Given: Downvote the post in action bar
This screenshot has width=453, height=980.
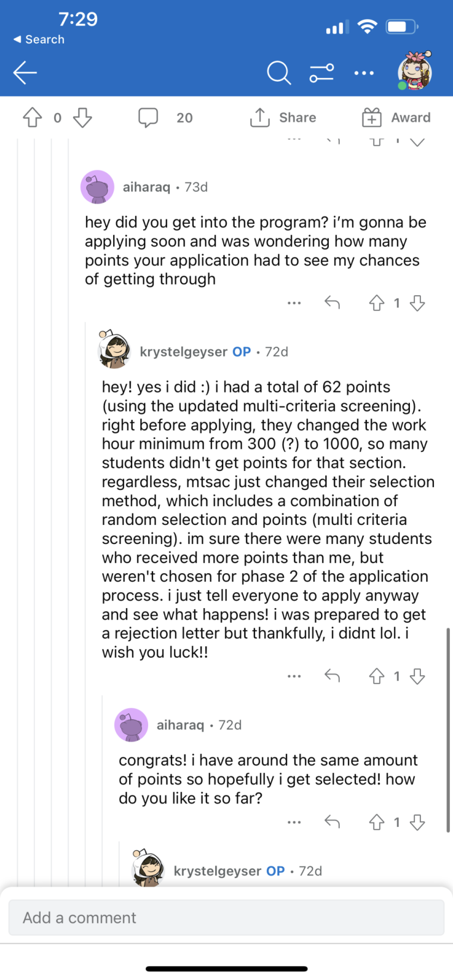Looking at the screenshot, I should tap(82, 118).
